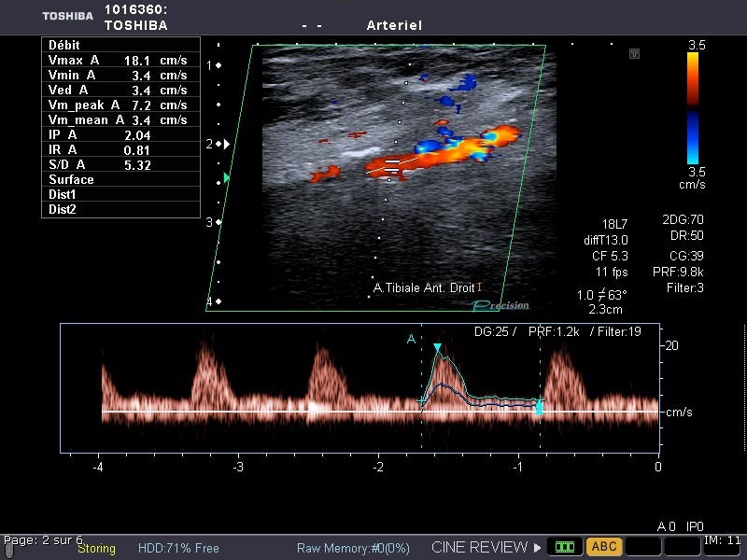Select the Dist1 row in the table

pos(121,194)
